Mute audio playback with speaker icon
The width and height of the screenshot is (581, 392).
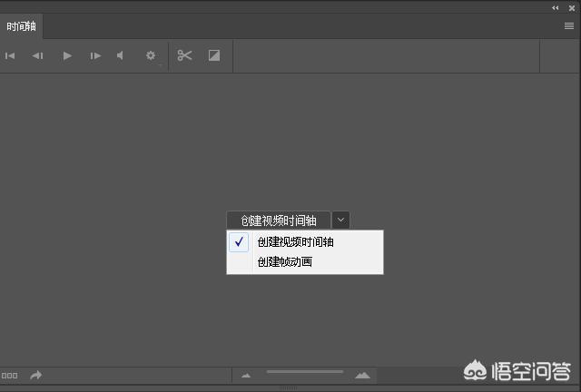(x=120, y=56)
